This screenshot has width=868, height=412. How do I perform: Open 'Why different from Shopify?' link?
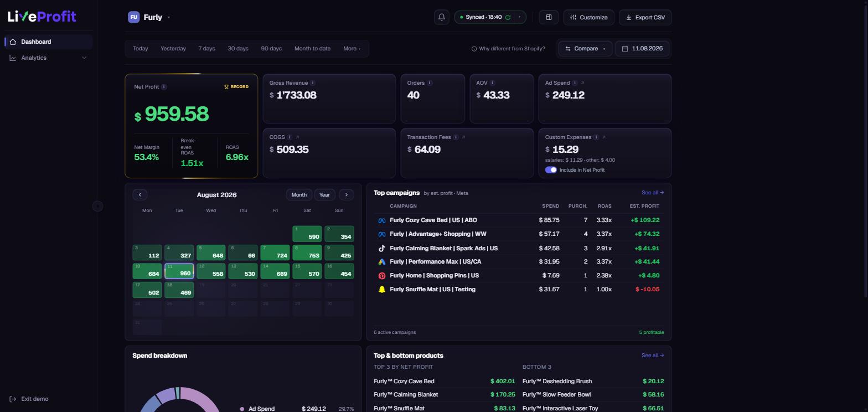(508, 49)
